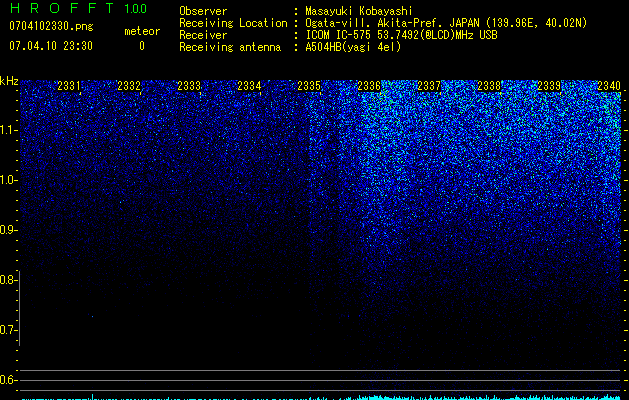Screen dimensions: 629x400
Task: Click time marker 2337
Action: [429, 86]
